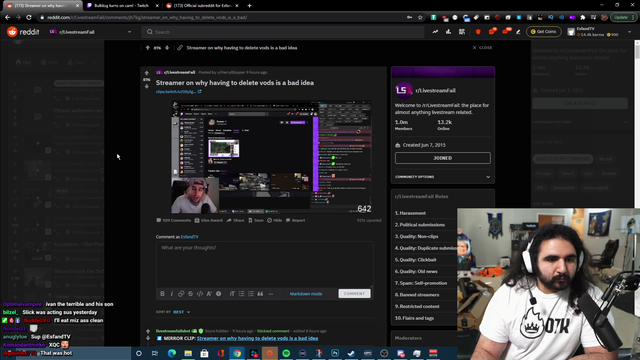Insert bulleted list in comment editor
The width and height of the screenshot is (640, 360).
[242, 294]
